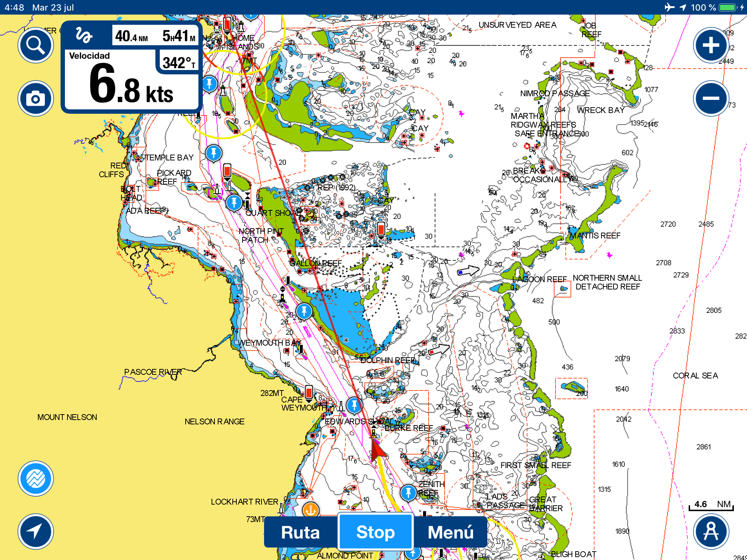The height and width of the screenshot is (560, 747).
Task: Tap the 4.6 NM scale bar
Action: pos(711,505)
